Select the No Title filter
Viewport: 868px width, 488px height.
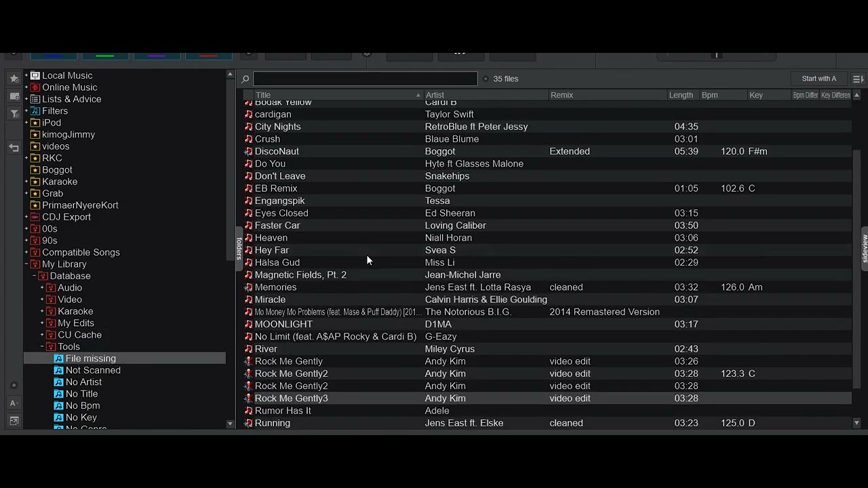(x=81, y=394)
